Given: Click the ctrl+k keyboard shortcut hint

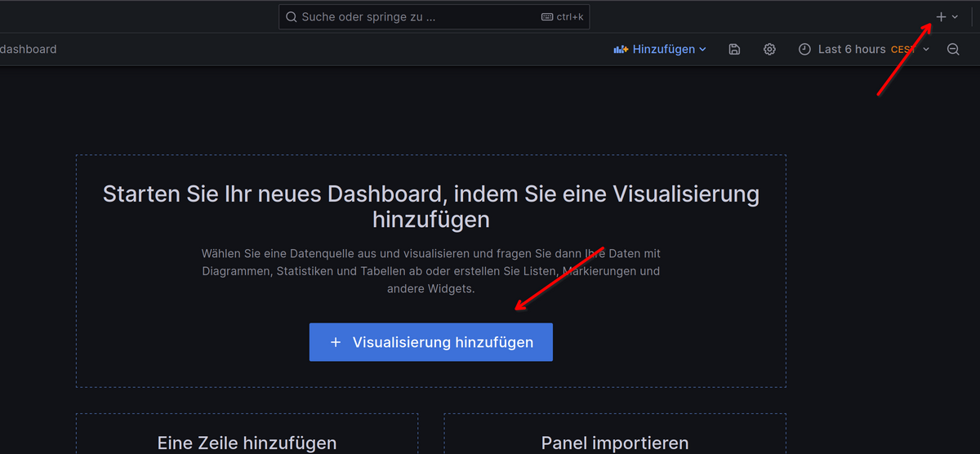Looking at the screenshot, I should (x=563, y=16).
